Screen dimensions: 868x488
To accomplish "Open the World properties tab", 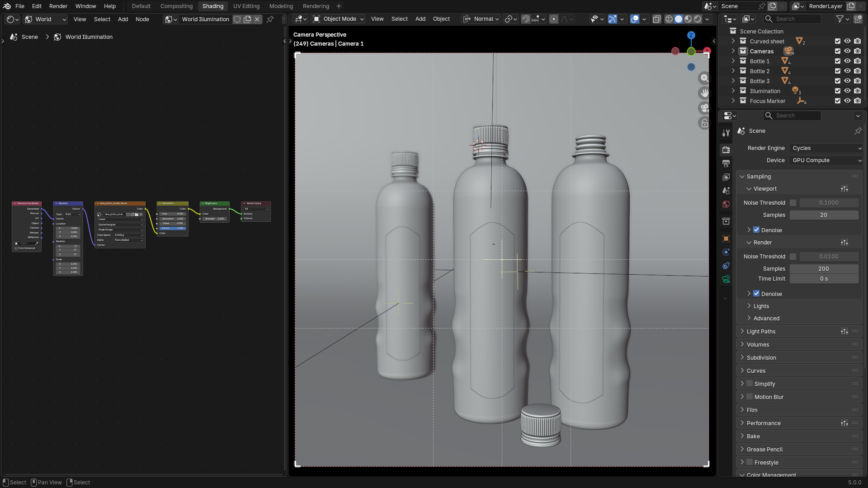I will (x=726, y=204).
